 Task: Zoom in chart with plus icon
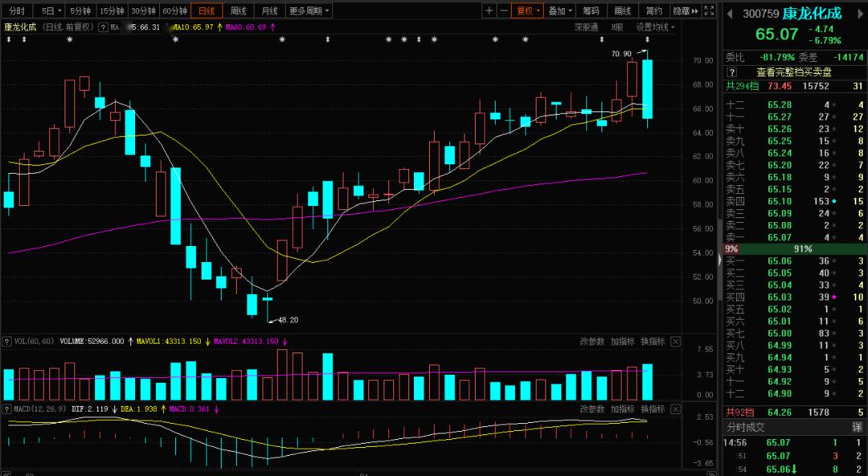[489, 10]
